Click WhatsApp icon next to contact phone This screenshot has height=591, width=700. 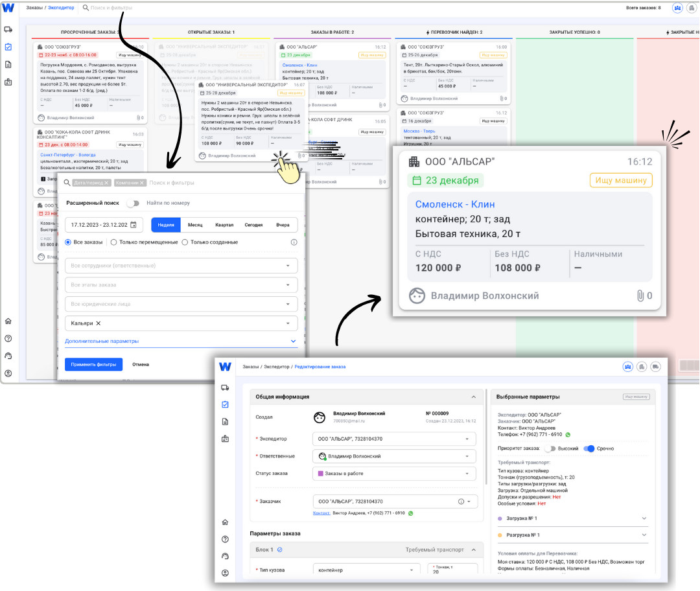(x=411, y=513)
